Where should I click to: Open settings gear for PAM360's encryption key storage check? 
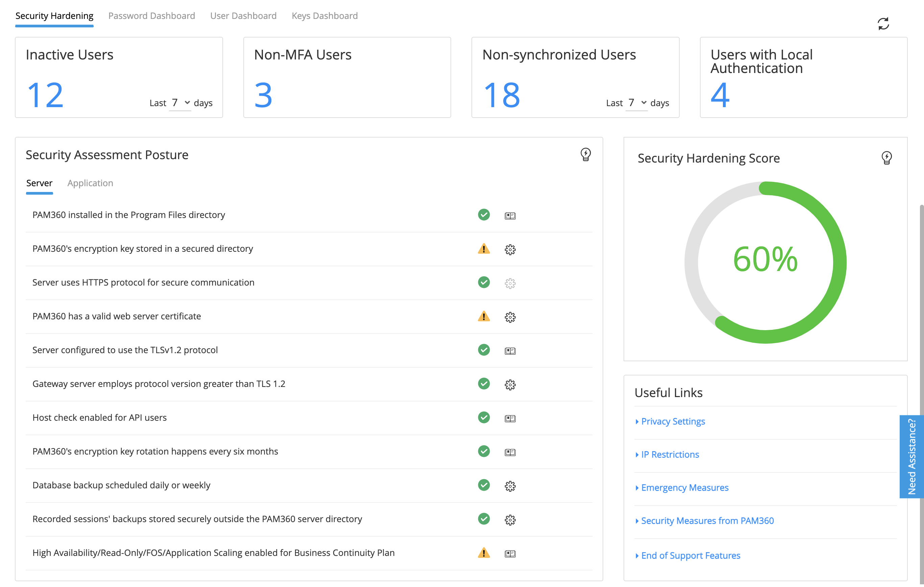tap(510, 249)
